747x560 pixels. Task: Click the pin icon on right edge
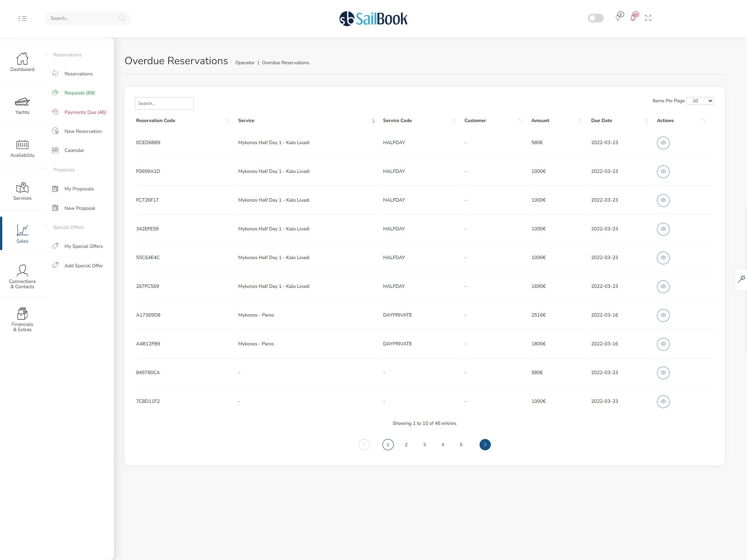click(741, 279)
